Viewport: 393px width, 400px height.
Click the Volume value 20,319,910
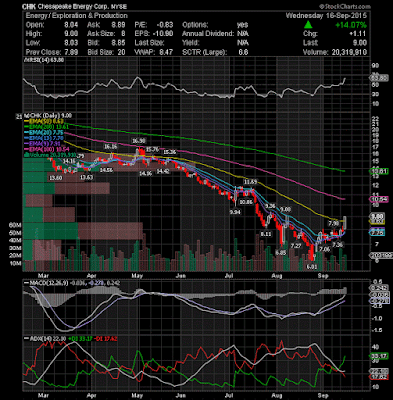coord(349,52)
